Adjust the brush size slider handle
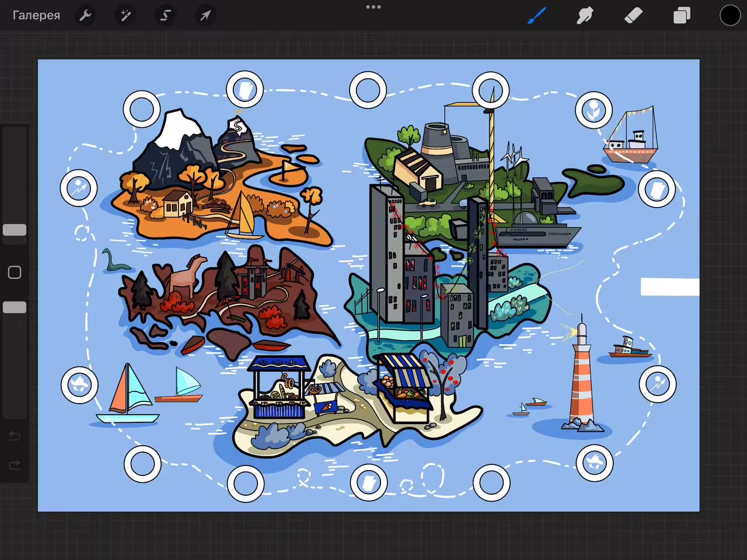 click(15, 230)
